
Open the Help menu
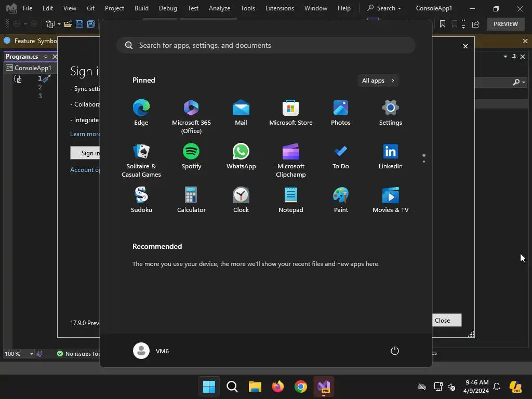click(344, 8)
